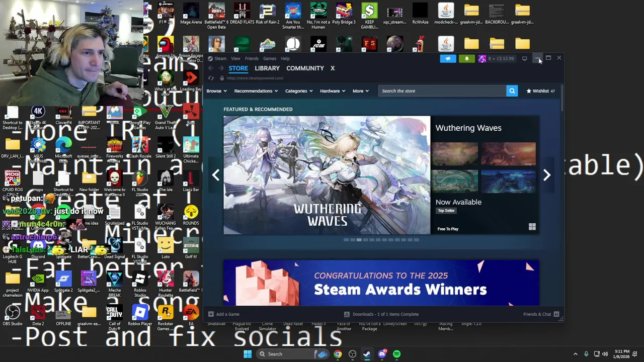The height and width of the screenshot is (362, 644).
Task: Open OBS Studio desktop shortcut
Action: click(13, 315)
